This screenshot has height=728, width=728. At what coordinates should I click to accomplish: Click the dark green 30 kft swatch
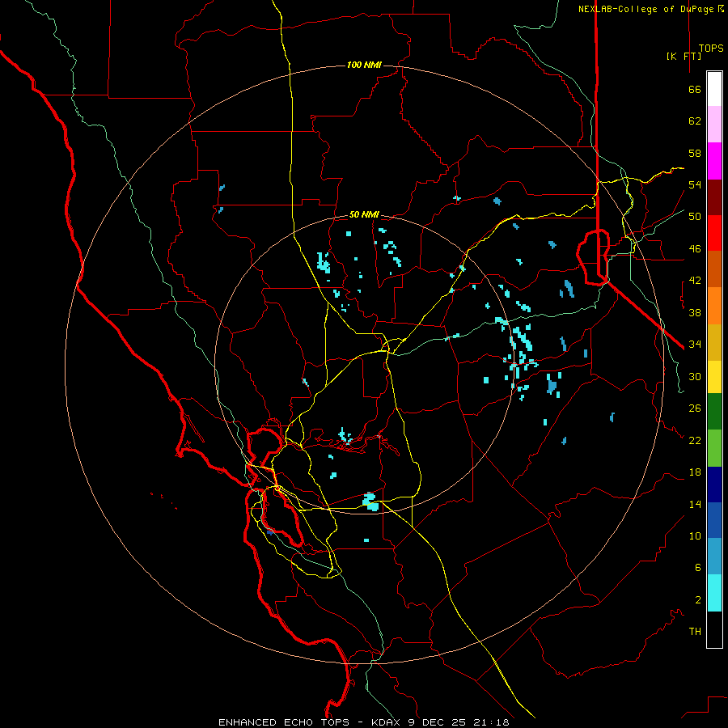click(714, 412)
